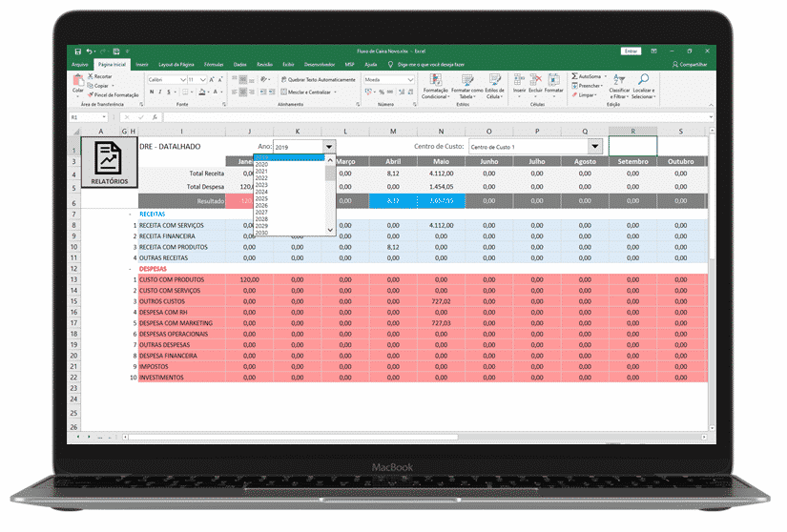The image size is (787, 532).
Task: Open the Ano 2019 combo box arrow
Action: coord(329,147)
